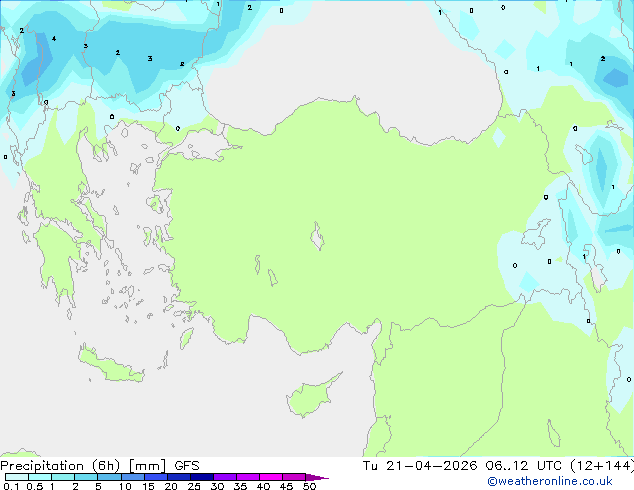Click the island of Crete on map
The image size is (634, 490).
[x=110, y=365]
